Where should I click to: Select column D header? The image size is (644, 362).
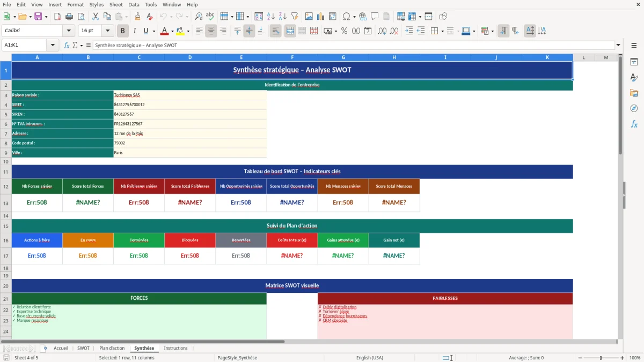click(190, 57)
